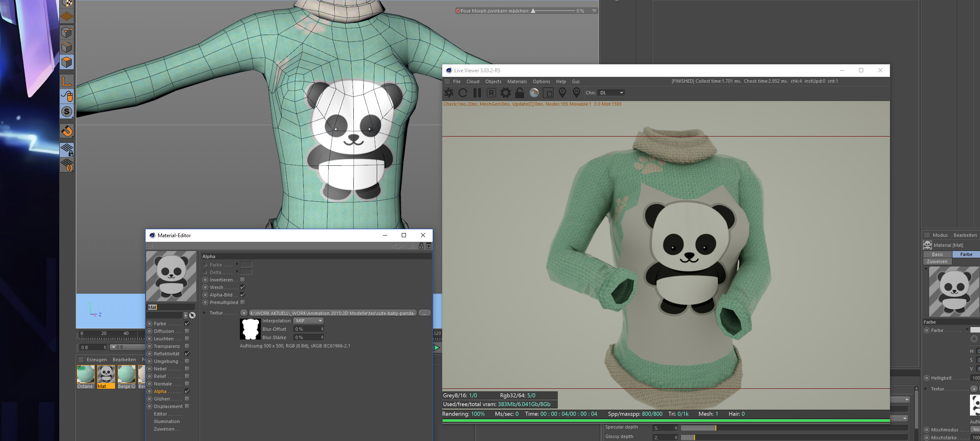Activate the focus picker pin icon
The height and width of the screenshot is (441, 980).
pyautogui.click(x=562, y=93)
